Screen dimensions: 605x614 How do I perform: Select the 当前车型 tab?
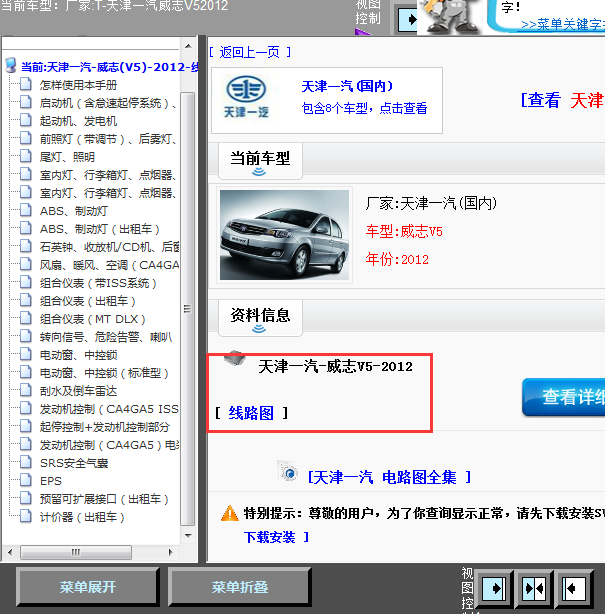click(x=260, y=161)
